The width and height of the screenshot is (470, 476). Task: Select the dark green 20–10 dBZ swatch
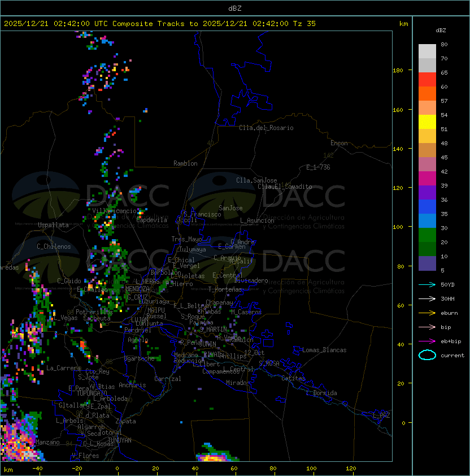point(427,249)
